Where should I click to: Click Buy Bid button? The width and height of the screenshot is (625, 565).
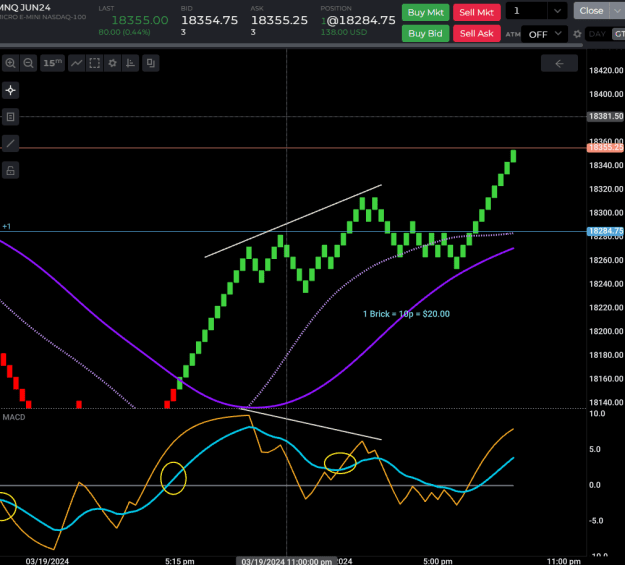tap(425, 33)
